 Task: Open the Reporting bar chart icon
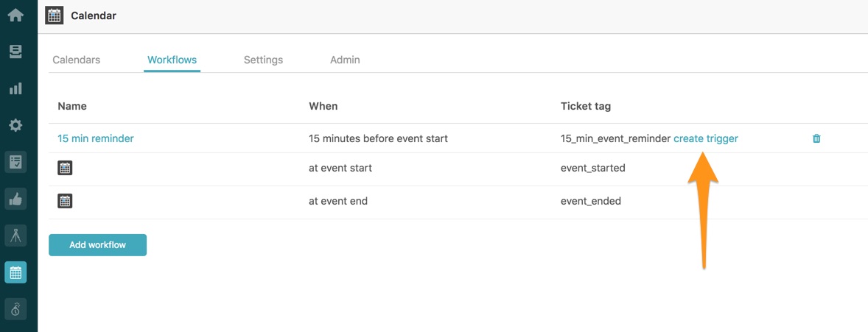(x=15, y=88)
